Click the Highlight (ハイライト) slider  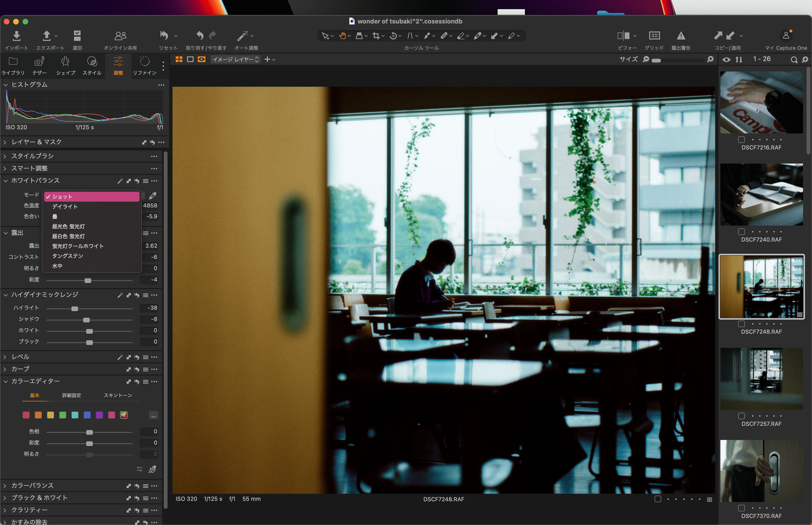[x=89, y=309]
